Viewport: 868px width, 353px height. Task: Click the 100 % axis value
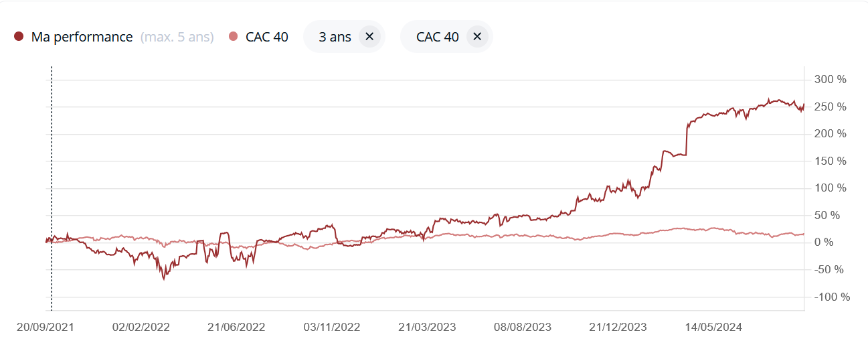pos(830,188)
